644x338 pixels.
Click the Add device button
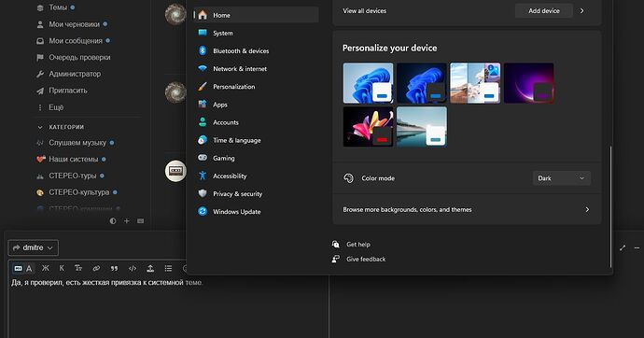coord(544,10)
